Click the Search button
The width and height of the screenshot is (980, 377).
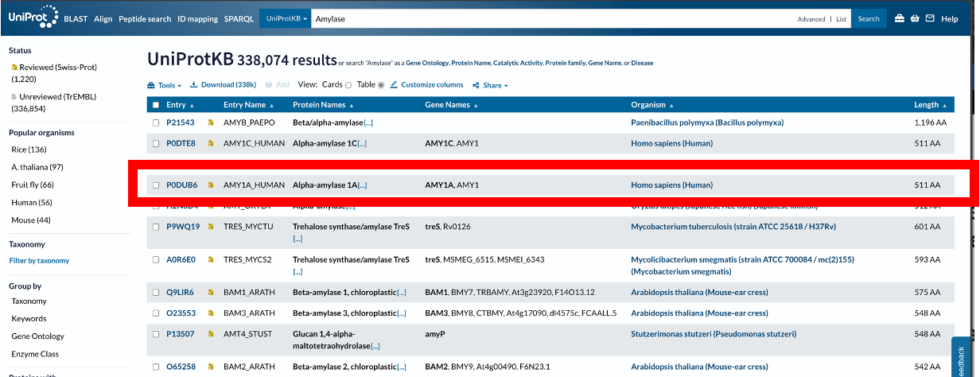(869, 18)
